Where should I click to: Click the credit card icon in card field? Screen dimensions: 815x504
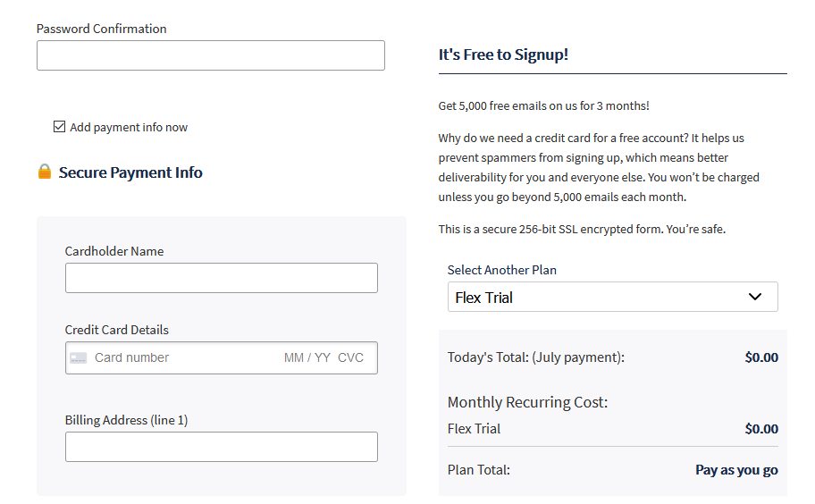(79, 358)
